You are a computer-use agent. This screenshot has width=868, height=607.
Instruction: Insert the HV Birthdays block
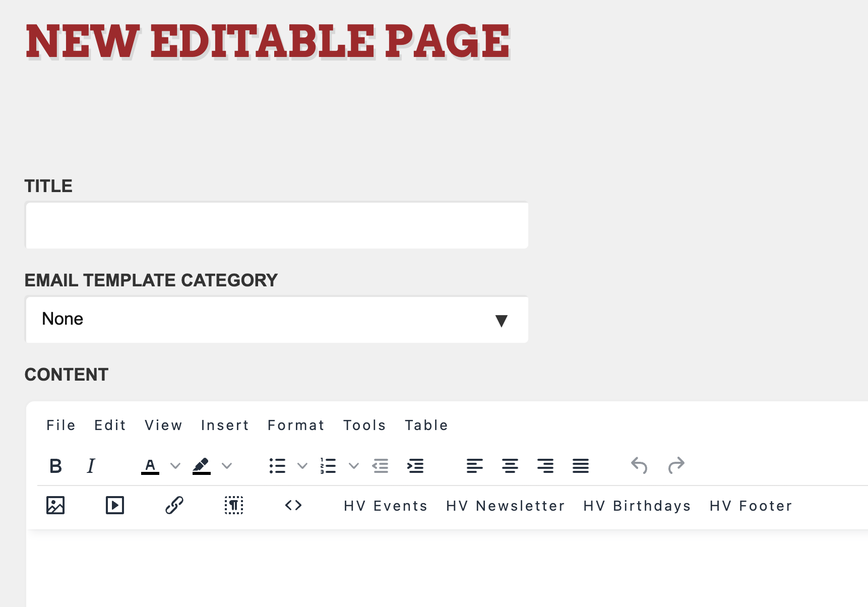[637, 506]
